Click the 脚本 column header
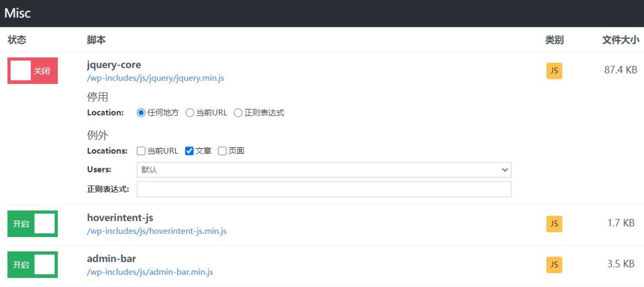 [x=96, y=40]
